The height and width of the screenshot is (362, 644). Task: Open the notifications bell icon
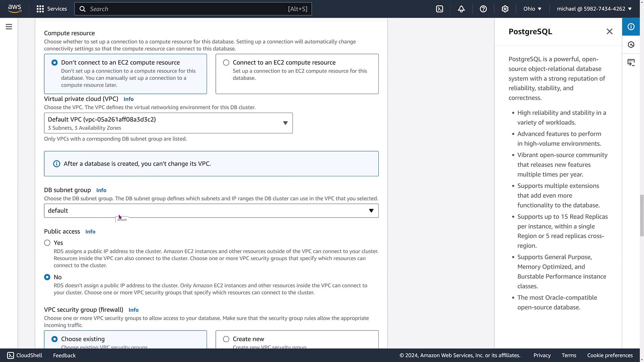click(x=461, y=9)
